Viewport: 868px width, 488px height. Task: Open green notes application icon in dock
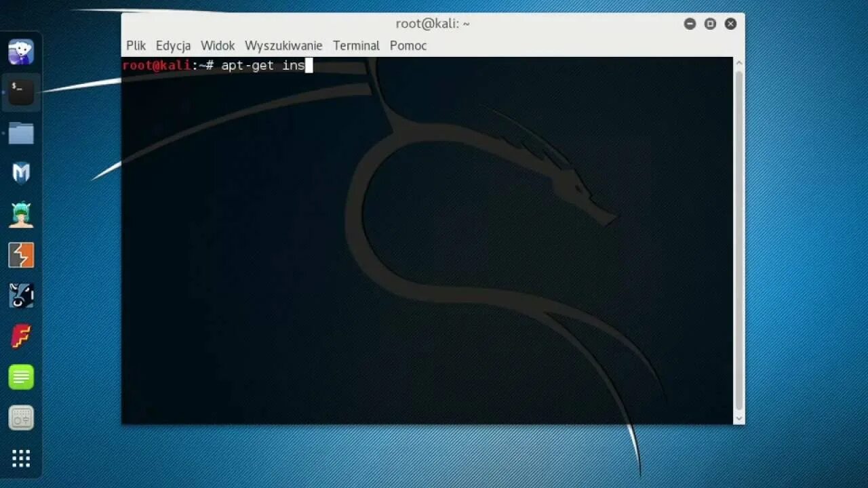point(21,377)
